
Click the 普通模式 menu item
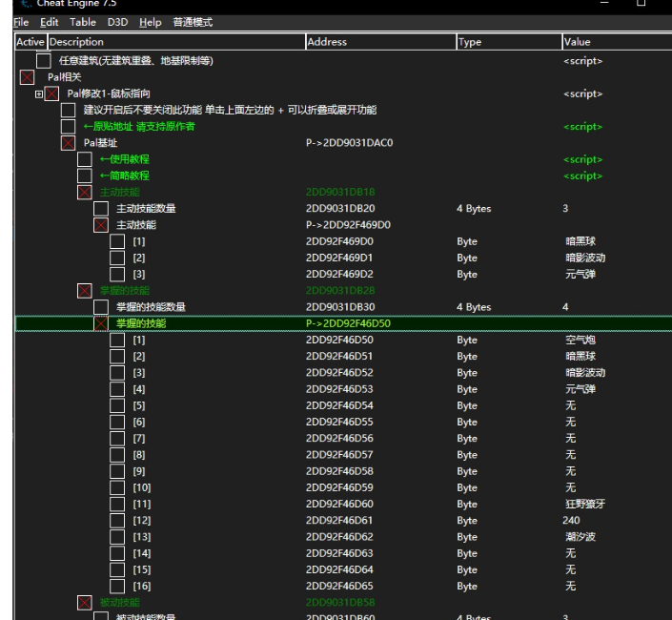(193, 22)
